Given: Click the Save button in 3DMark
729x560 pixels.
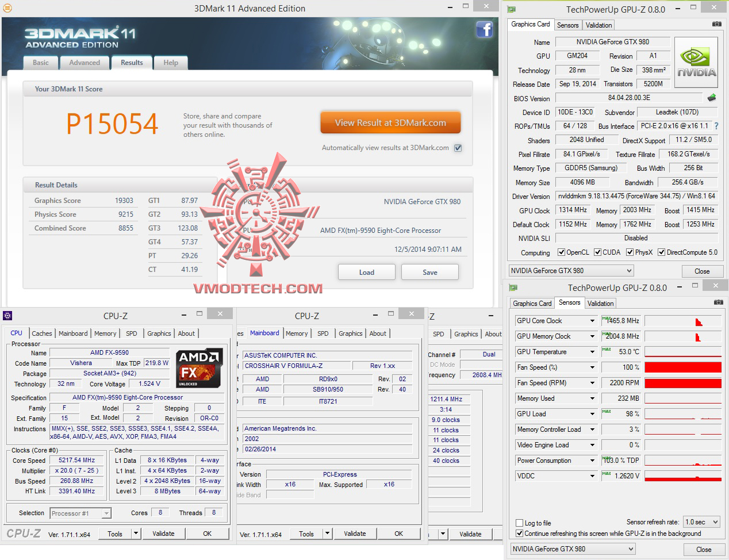Looking at the screenshot, I should (430, 273).
